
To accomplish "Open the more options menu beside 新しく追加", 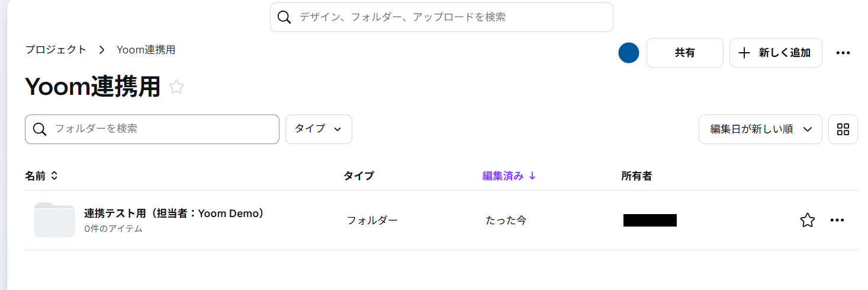I will pyautogui.click(x=843, y=53).
